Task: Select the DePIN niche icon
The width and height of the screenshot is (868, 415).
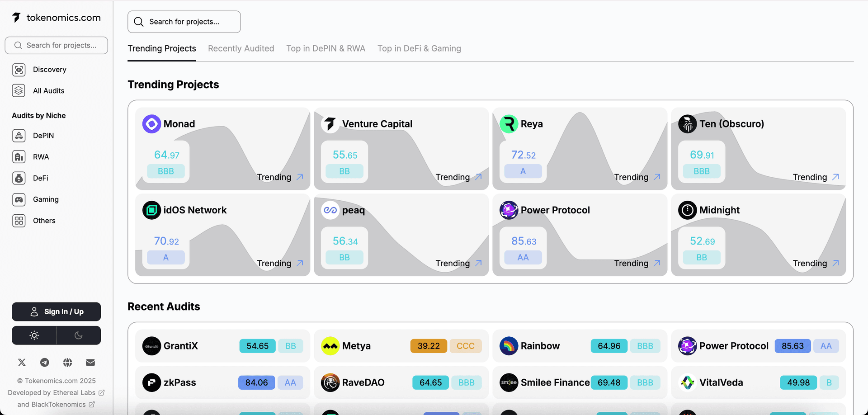Action: click(x=19, y=136)
